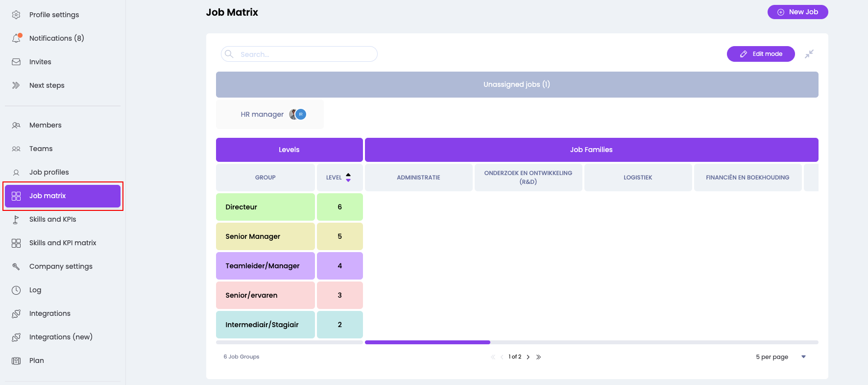Select the Directeur job group

(x=265, y=207)
